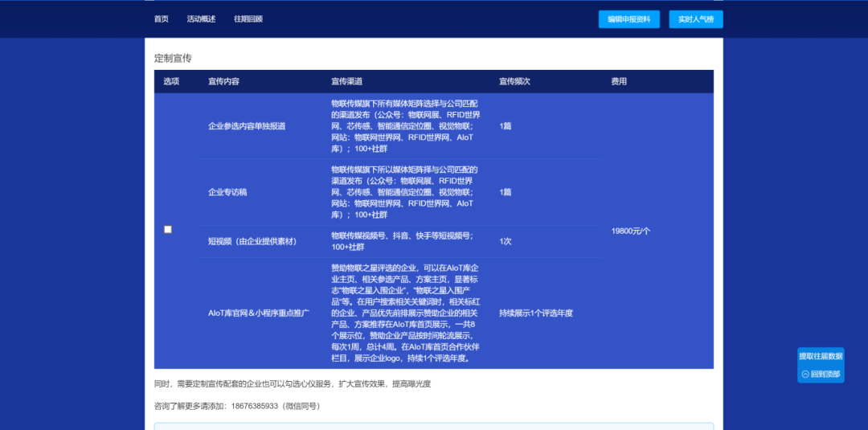868x430 pixels.
Task: Click channel description for 企业专访稿 row
Action: 404,192
